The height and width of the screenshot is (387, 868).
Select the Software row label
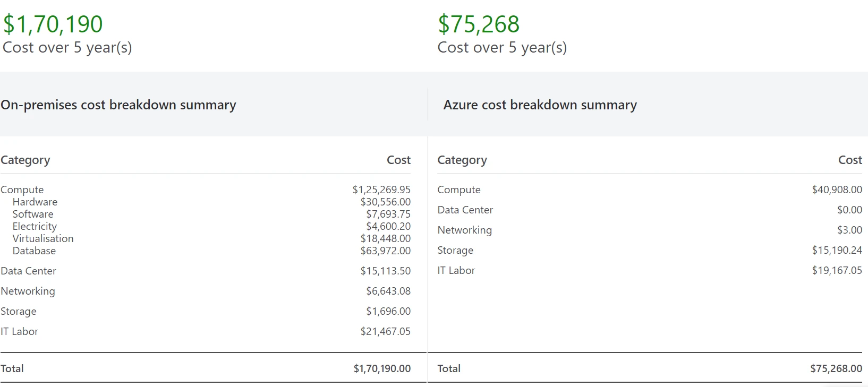pyautogui.click(x=33, y=214)
